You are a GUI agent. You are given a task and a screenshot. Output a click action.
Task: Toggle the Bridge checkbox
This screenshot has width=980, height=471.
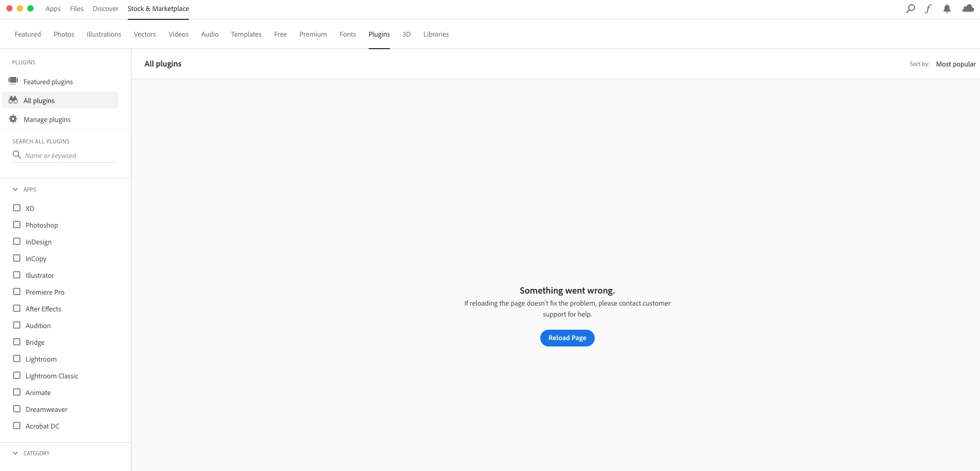pos(17,342)
